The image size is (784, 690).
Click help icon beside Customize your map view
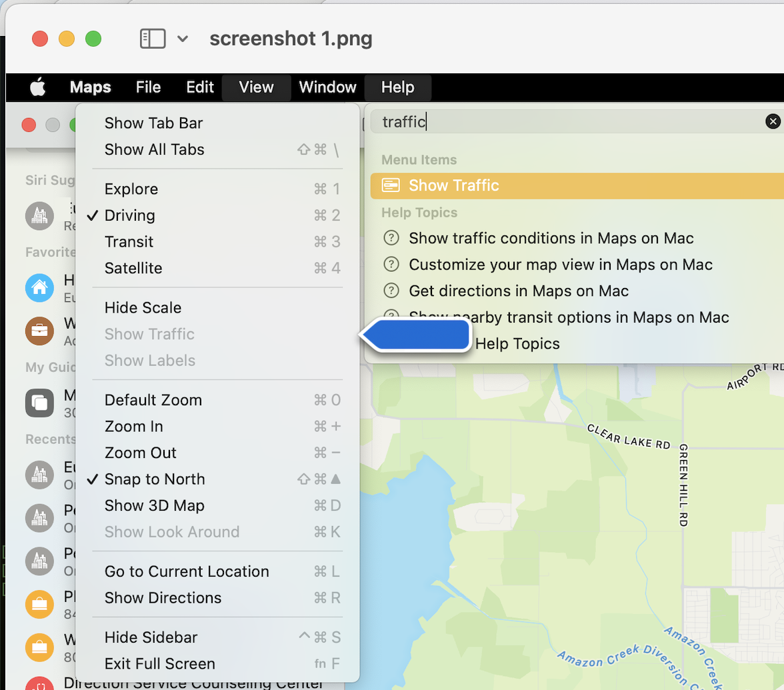click(391, 264)
